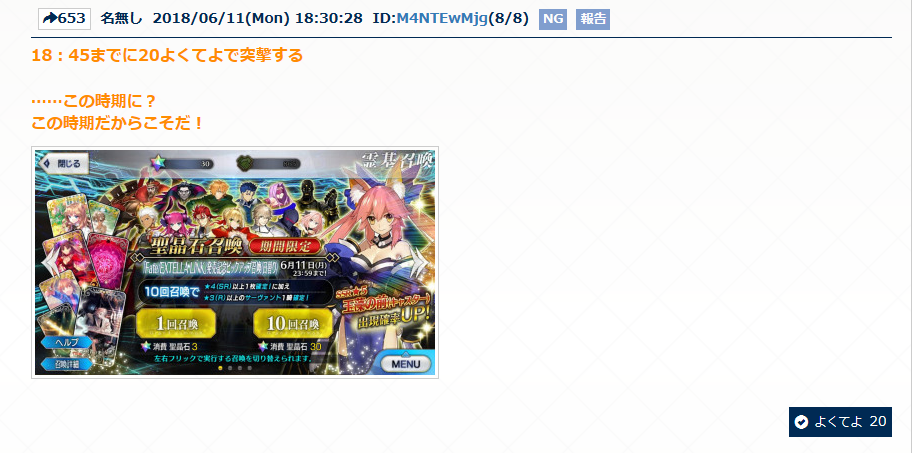Image resolution: width=912 pixels, height=453 pixels.
Task: Open the attached summon screen thumbnail
Action: [235, 262]
